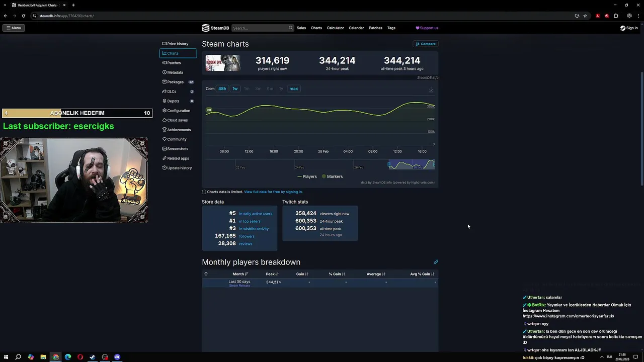This screenshot has width=644, height=362.
Task: Click the chart navigator selected range
Action: click(x=412, y=164)
